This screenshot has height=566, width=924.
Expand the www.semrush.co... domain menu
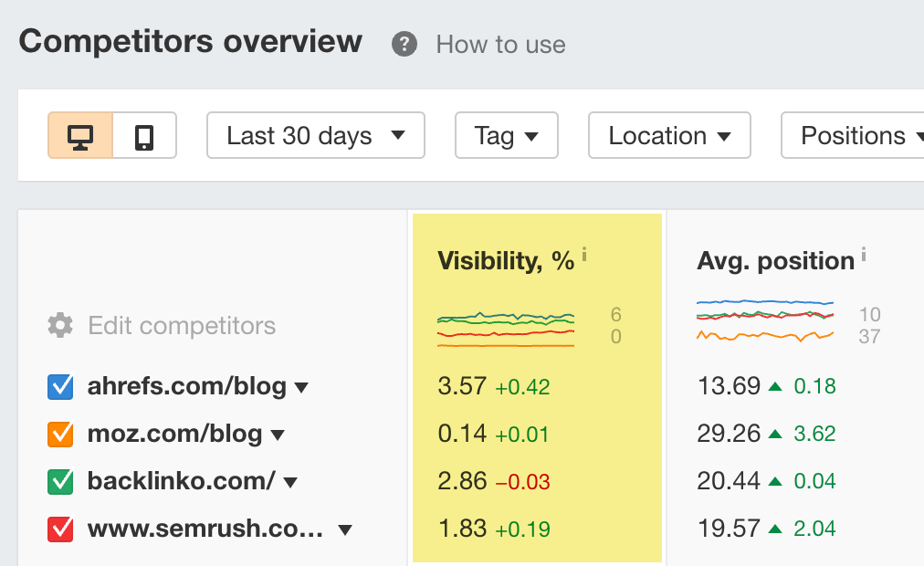345,529
